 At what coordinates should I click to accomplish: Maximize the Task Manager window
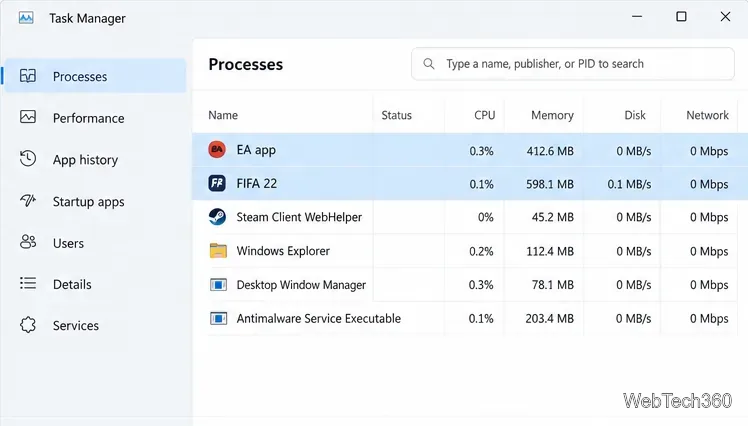pyautogui.click(x=681, y=17)
